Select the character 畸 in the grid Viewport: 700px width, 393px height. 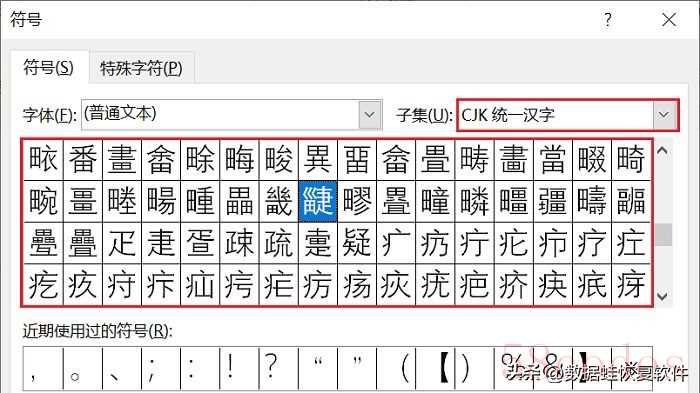(631, 159)
